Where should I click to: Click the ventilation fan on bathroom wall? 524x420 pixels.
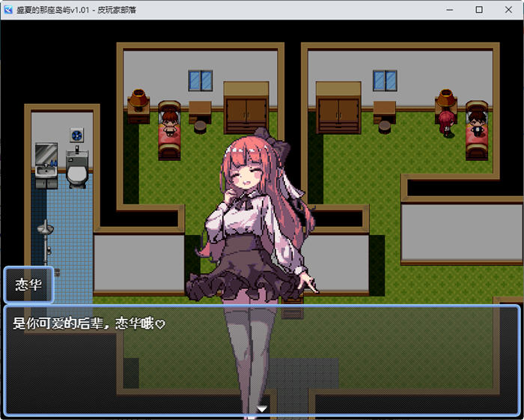[76, 135]
